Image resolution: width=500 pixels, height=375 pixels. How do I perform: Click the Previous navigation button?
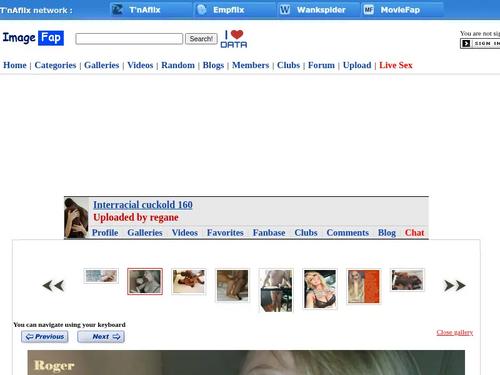(x=45, y=337)
